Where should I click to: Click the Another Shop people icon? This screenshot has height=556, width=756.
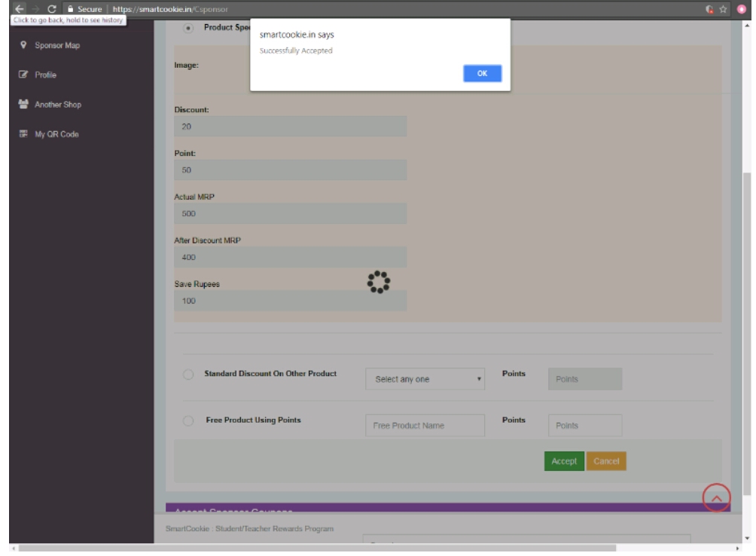coord(22,105)
